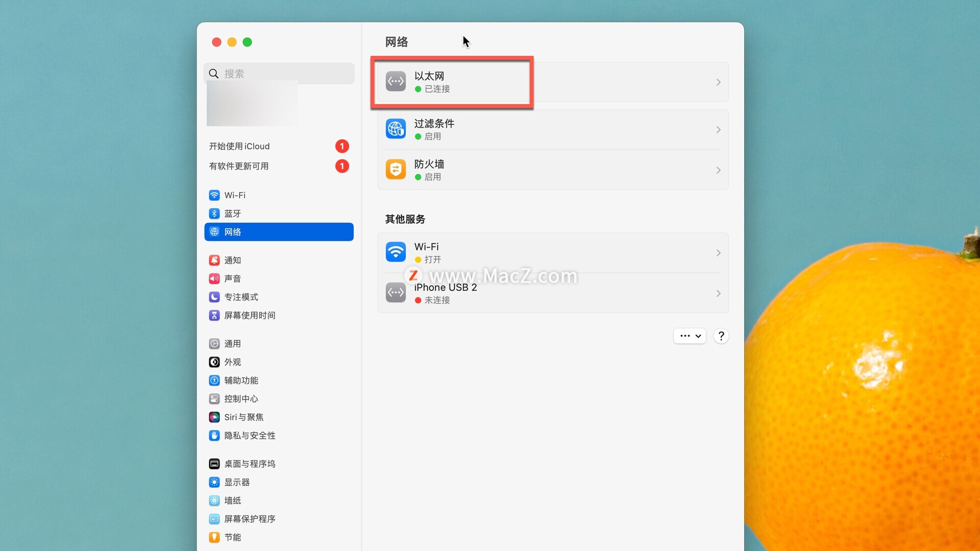Click the 桌面与程序坞 dock icon
This screenshot has height=551, width=980.
pyautogui.click(x=214, y=464)
